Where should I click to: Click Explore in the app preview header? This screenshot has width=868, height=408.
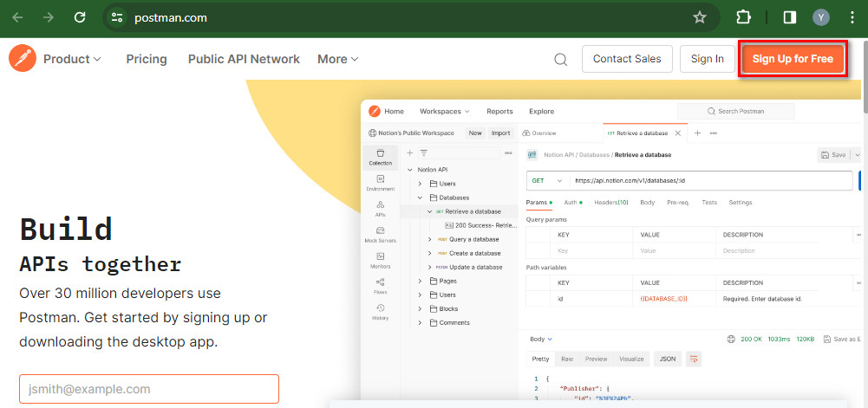click(541, 111)
